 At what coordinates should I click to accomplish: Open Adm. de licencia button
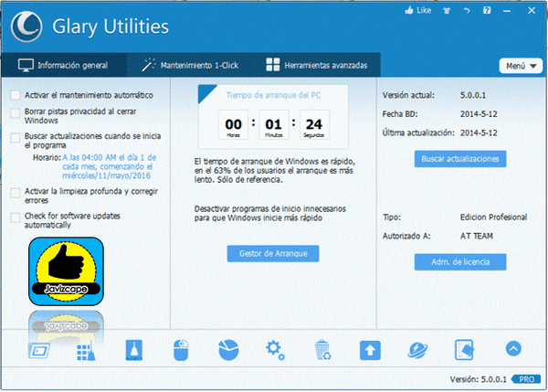(460, 262)
